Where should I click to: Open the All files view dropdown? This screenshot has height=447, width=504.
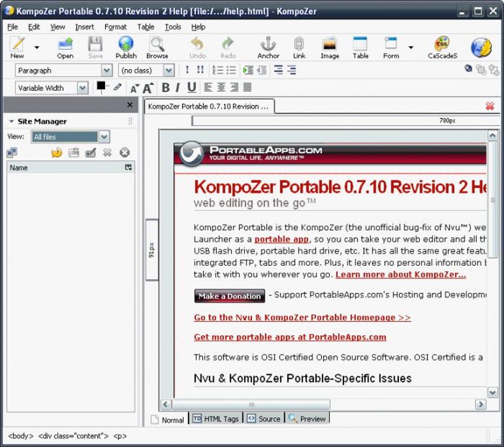pos(70,137)
